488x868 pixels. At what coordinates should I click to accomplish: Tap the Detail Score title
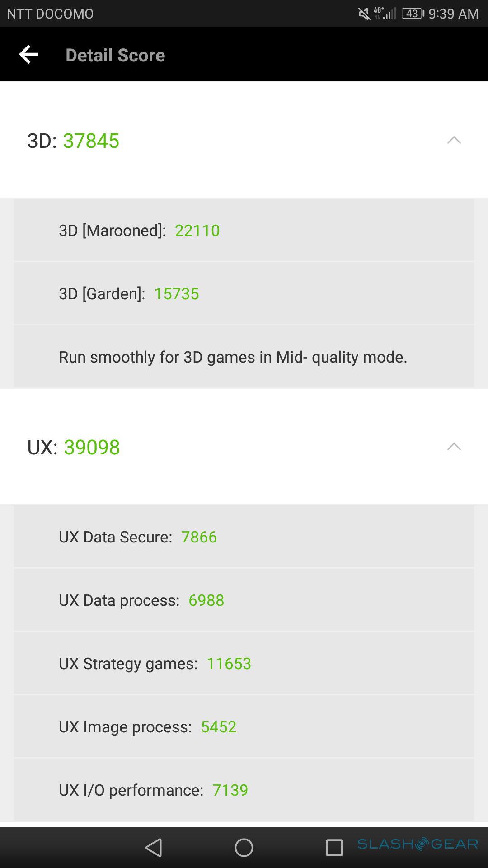[x=115, y=55]
